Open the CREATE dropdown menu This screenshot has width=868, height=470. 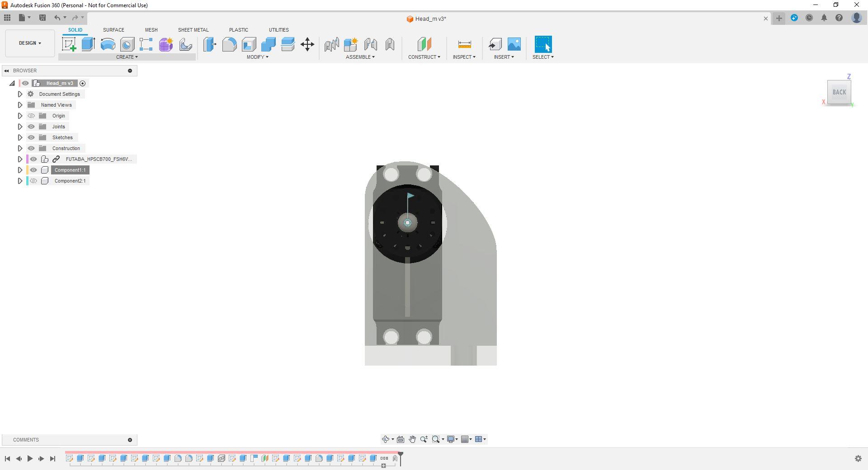[x=127, y=57]
